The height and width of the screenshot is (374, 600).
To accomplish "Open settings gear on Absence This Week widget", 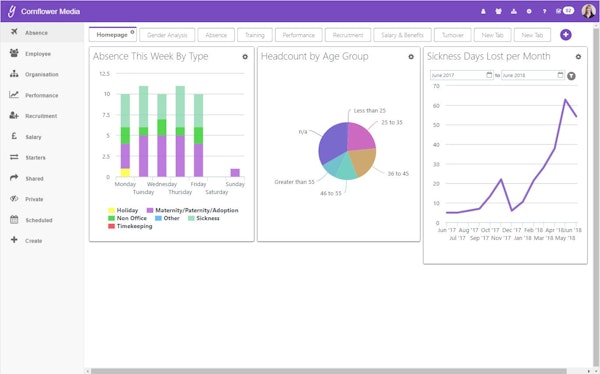I will pos(245,57).
